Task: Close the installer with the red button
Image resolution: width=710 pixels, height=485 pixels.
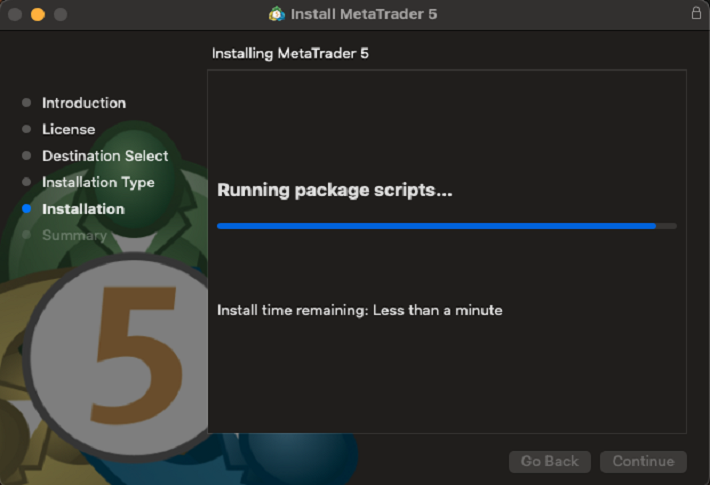Action: pyautogui.click(x=15, y=14)
